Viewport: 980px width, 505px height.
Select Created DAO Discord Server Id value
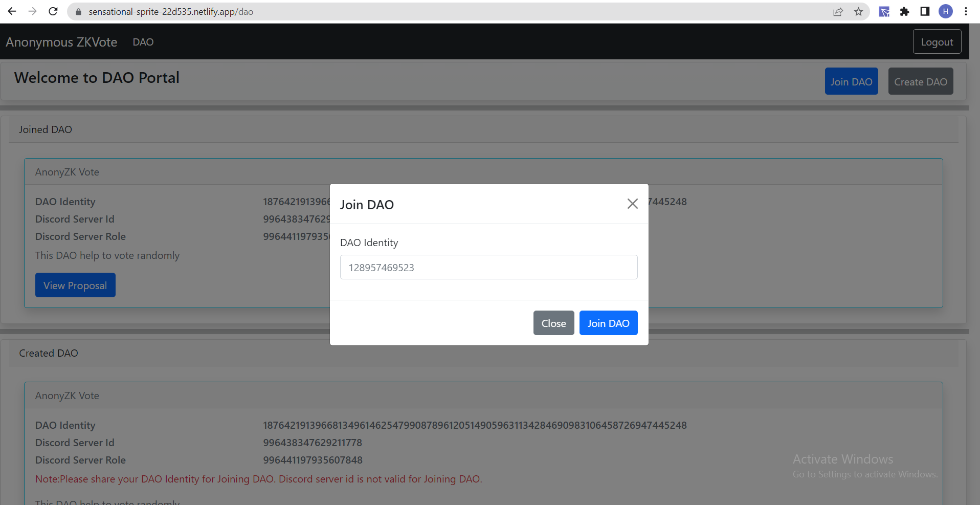pos(313,443)
